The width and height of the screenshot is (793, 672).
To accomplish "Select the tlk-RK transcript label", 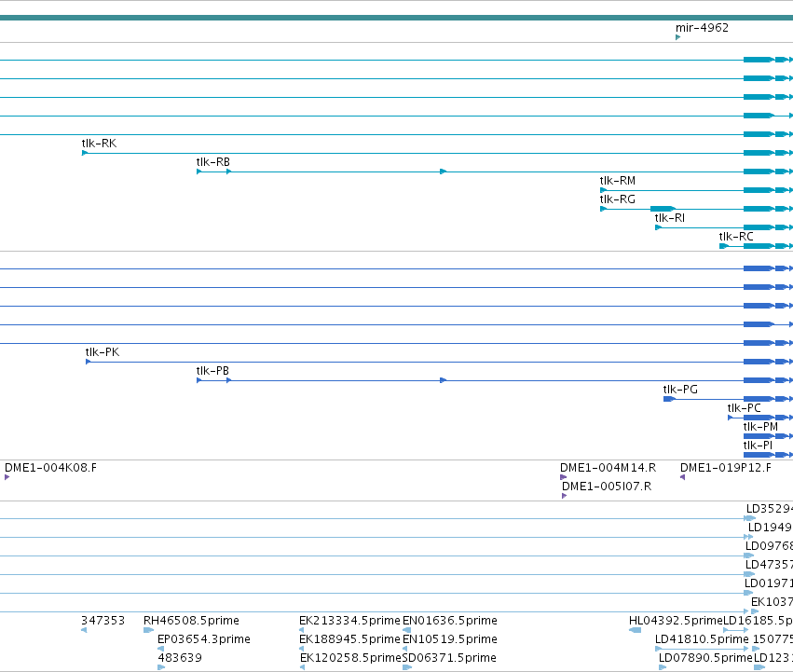I will 99,144.
